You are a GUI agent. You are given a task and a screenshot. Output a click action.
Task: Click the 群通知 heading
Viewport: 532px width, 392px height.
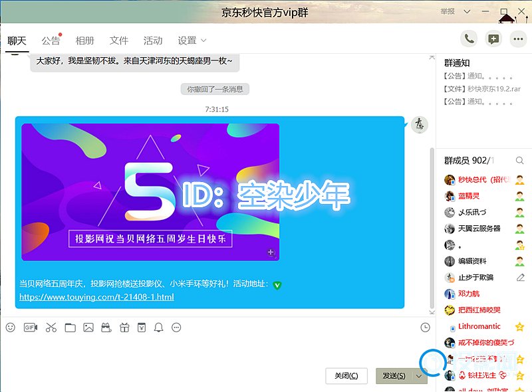[x=457, y=63]
